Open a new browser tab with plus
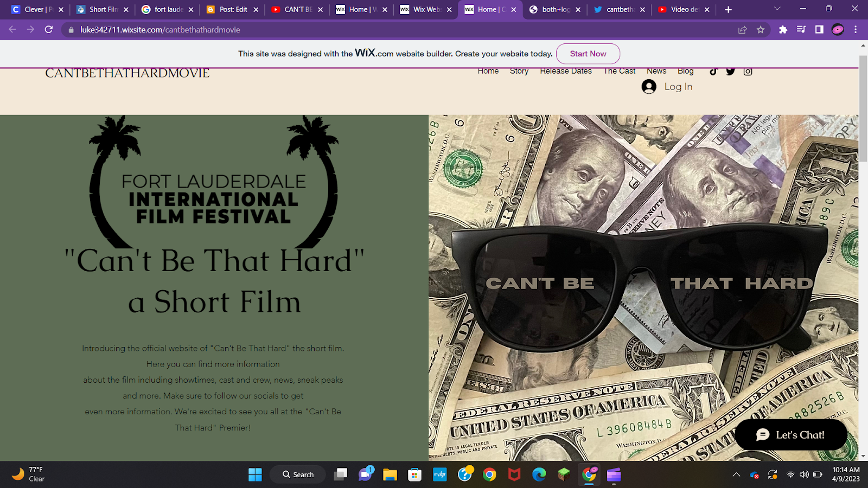The height and width of the screenshot is (488, 868). pos(728,9)
